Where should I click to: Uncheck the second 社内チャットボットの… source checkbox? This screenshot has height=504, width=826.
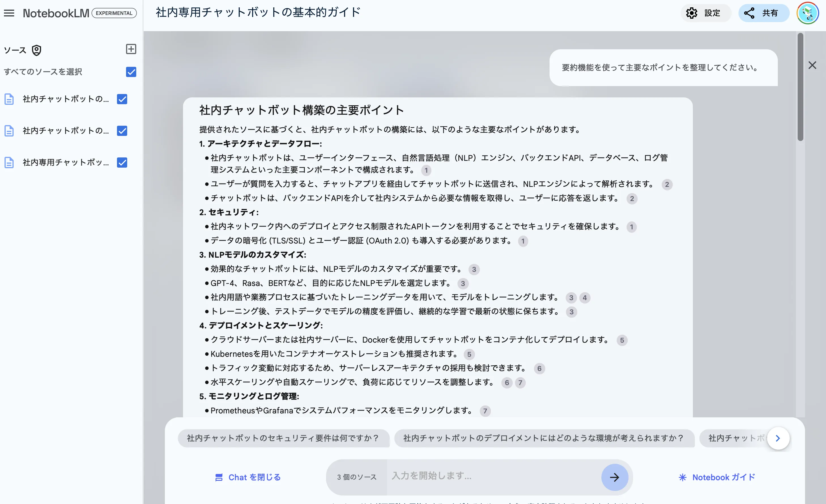pos(122,131)
